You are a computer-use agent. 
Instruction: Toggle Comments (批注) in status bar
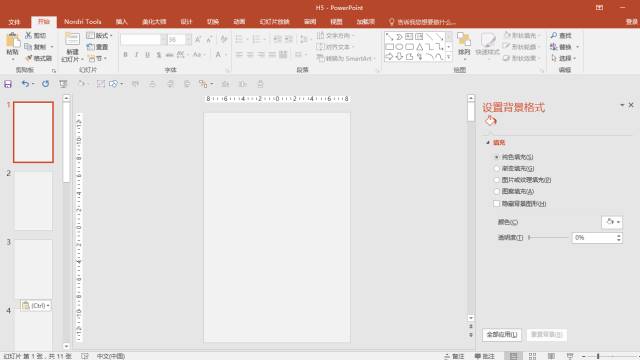pos(484,356)
